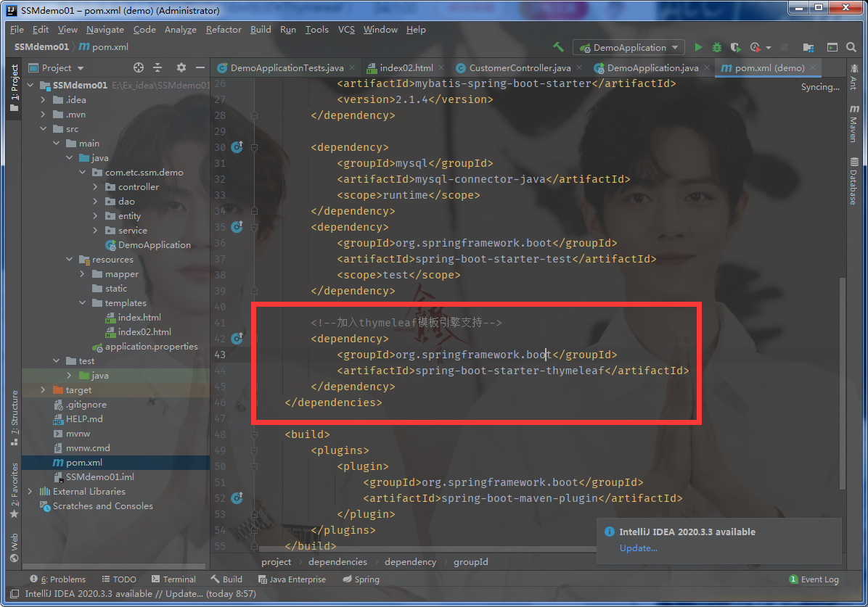Click gutter bean icon on line 52

coord(237,498)
